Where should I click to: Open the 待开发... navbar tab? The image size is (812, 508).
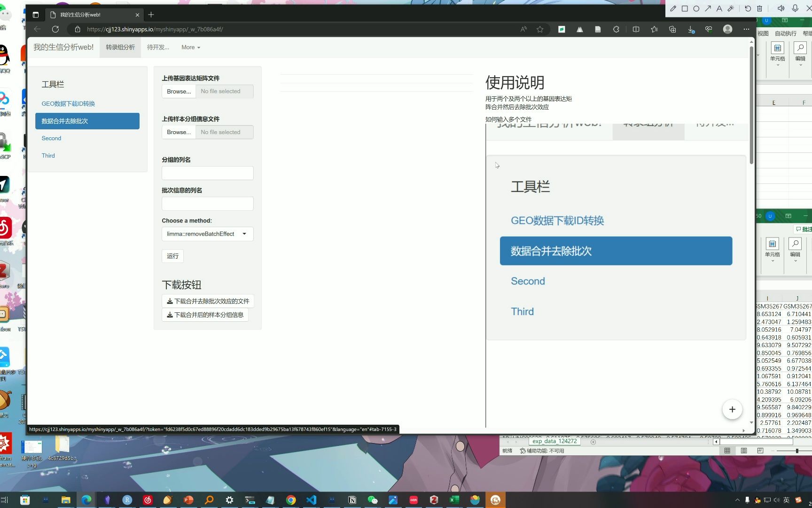158,47
